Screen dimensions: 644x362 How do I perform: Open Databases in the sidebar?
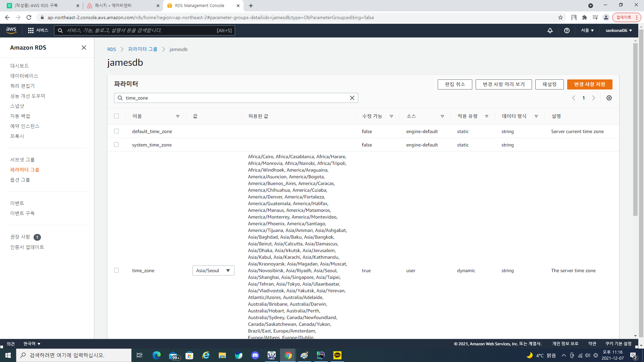click(24, 76)
